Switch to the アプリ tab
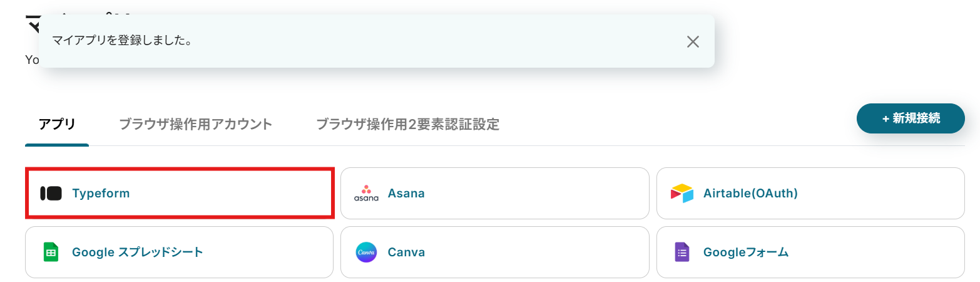 (57, 124)
